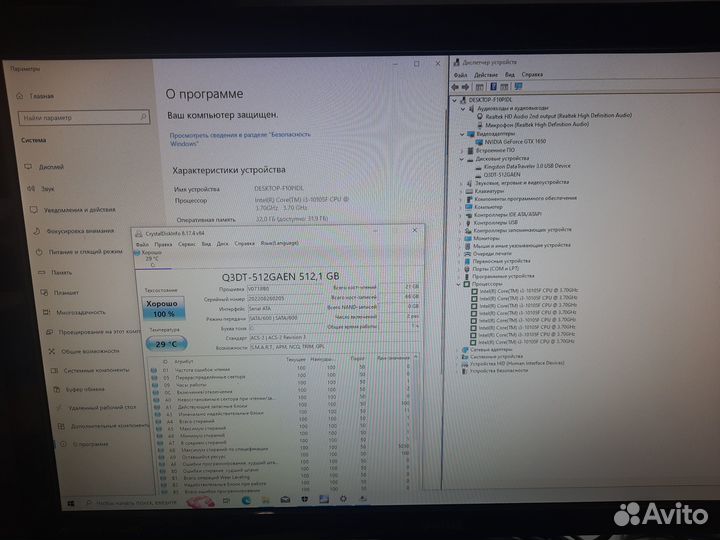Click forward arrow in Device Manager toolbar
Screen dimensions: 720x540
click(x=466, y=87)
